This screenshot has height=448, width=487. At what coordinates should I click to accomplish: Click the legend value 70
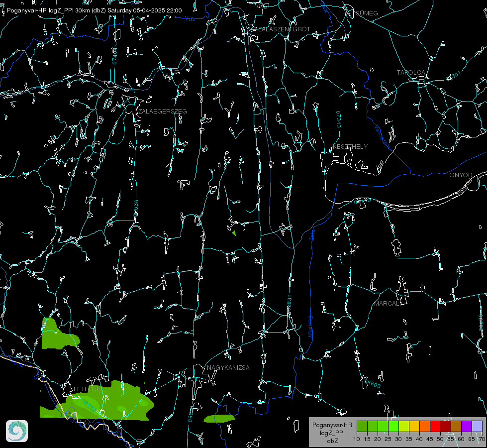pyautogui.click(x=482, y=439)
